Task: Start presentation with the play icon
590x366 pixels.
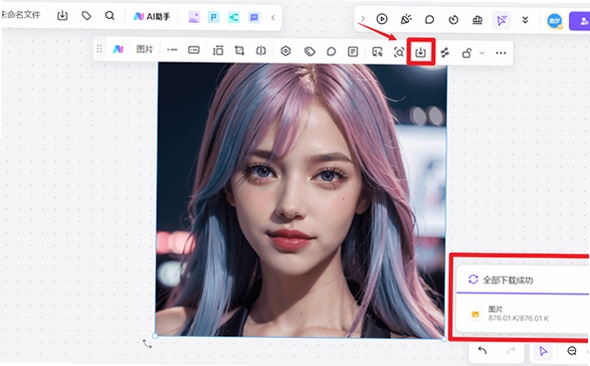Action: [x=382, y=19]
